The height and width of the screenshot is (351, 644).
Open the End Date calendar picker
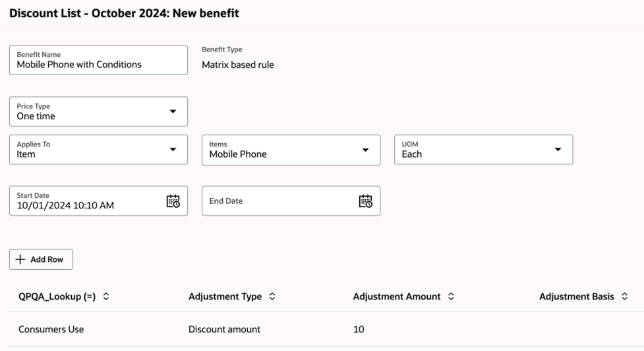(365, 201)
